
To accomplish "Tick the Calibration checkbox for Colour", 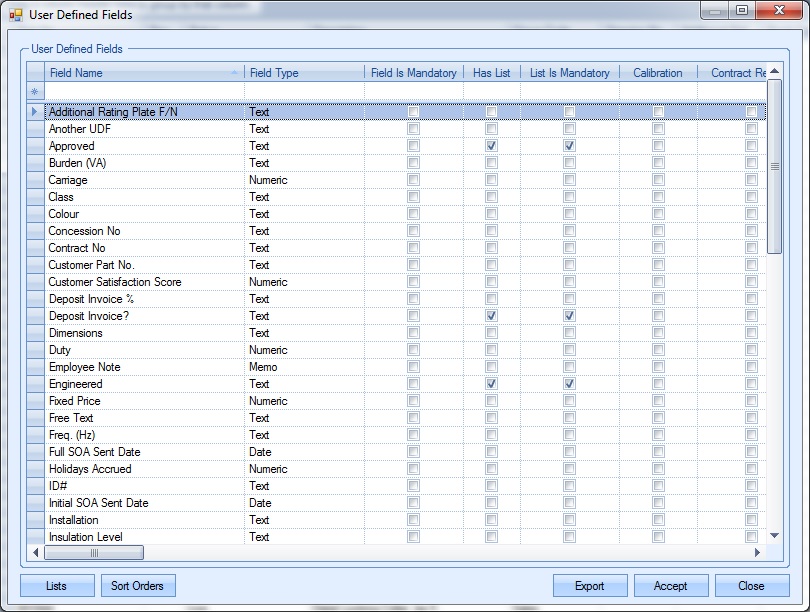I will pyautogui.click(x=658, y=214).
